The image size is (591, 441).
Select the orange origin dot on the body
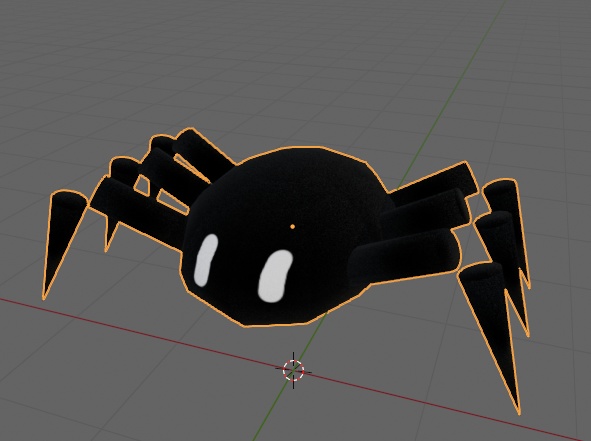[292, 227]
